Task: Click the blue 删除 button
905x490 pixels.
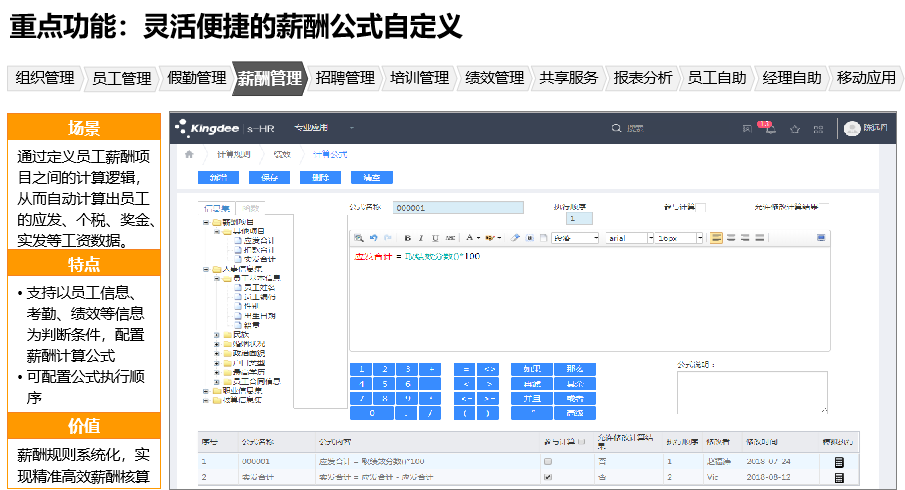Action: (320, 178)
